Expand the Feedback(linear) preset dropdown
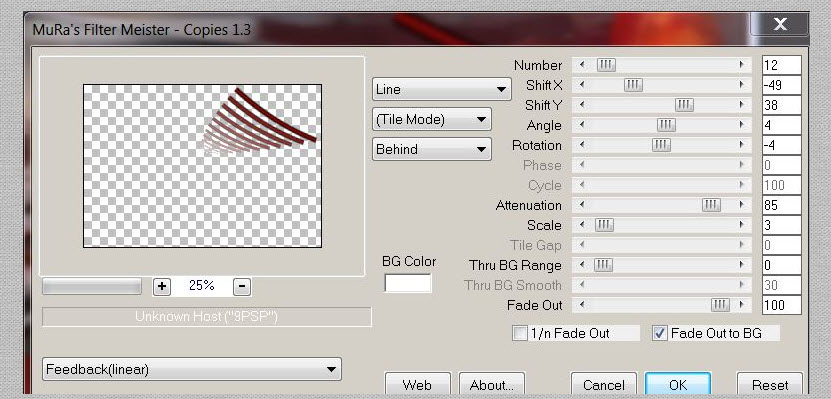Image resolution: width=831 pixels, height=399 pixels. 192,369
